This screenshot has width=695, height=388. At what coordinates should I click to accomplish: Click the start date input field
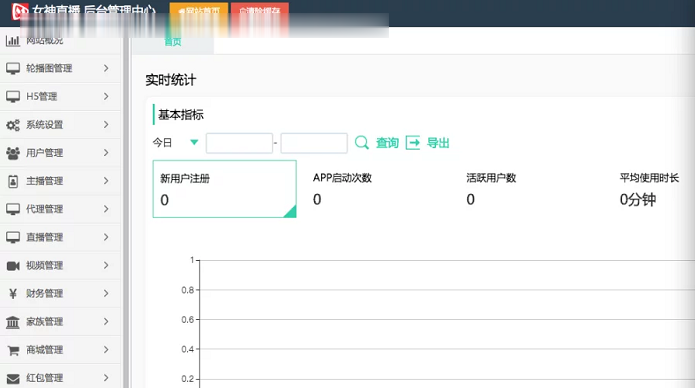(239, 143)
